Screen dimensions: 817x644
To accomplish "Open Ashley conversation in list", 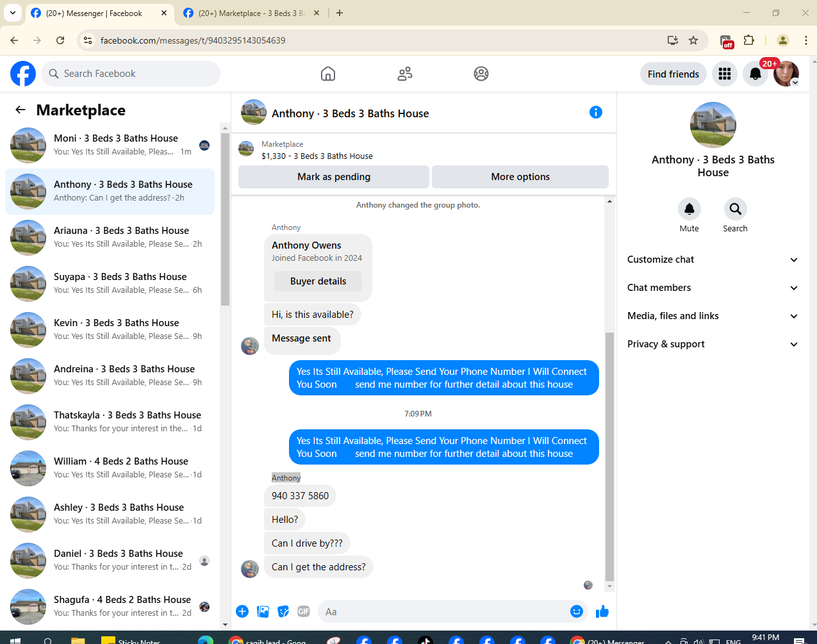I will 110,515.
